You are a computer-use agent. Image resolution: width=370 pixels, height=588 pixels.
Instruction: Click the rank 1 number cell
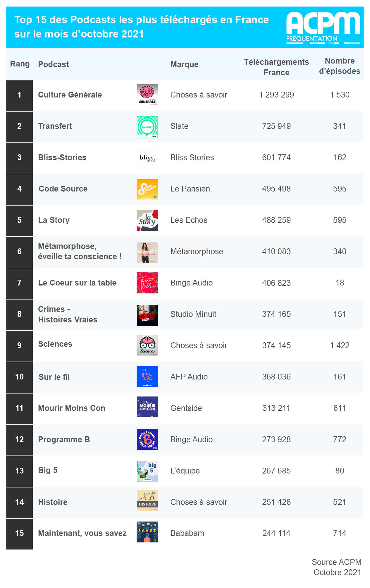pyautogui.click(x=19, y=95)
